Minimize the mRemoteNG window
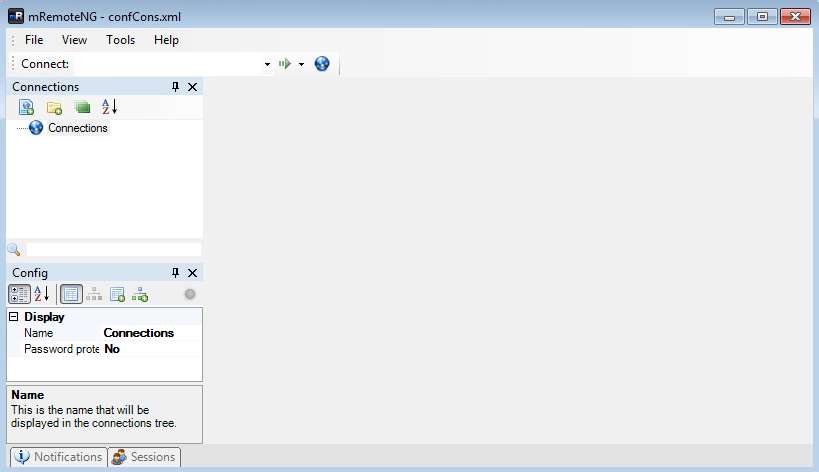The height and width of the screenshot is (472, 819). 729,17
